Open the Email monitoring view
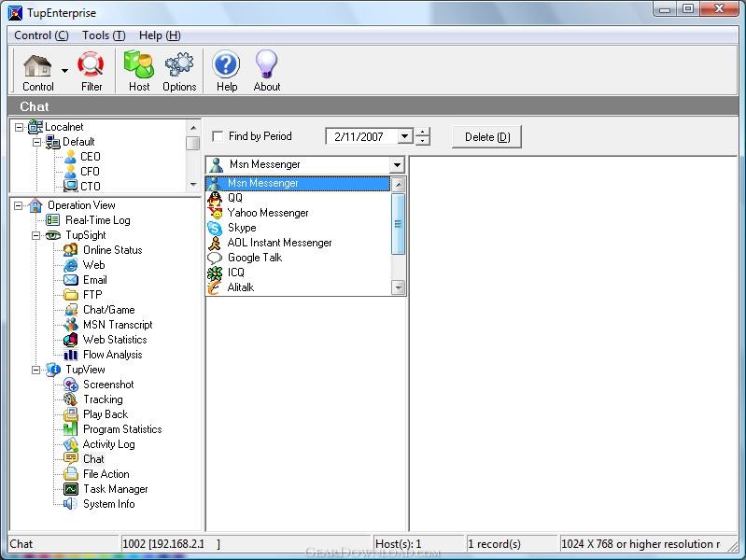The image size is (746, 560). pyautogui.click(x=94, y=280)
